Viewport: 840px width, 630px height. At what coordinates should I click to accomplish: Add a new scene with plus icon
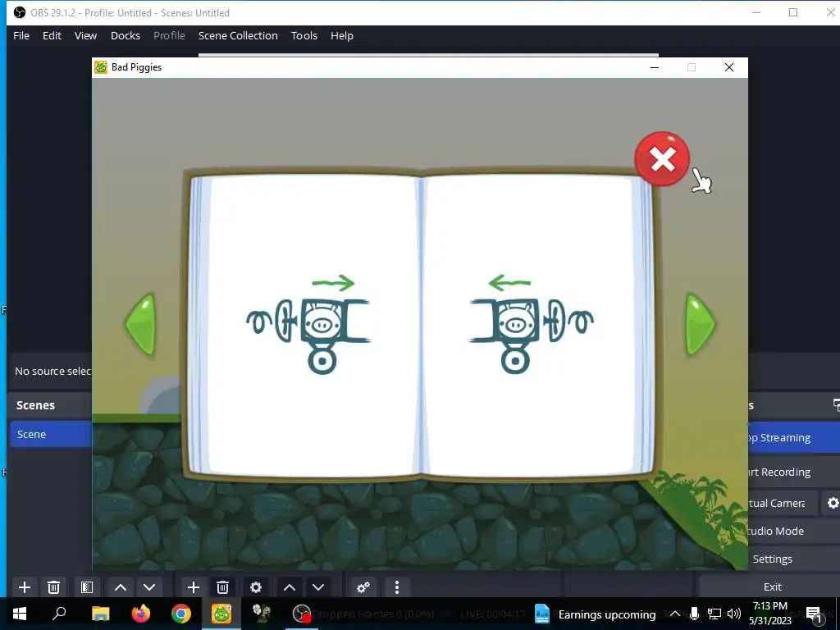tap(24, 587)
